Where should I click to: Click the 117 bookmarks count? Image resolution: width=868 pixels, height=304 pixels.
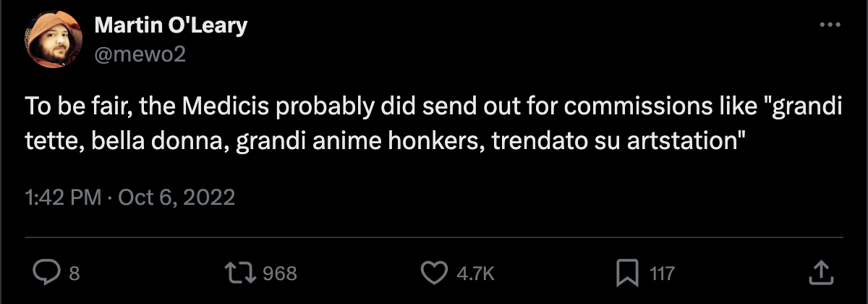[661, 274]
